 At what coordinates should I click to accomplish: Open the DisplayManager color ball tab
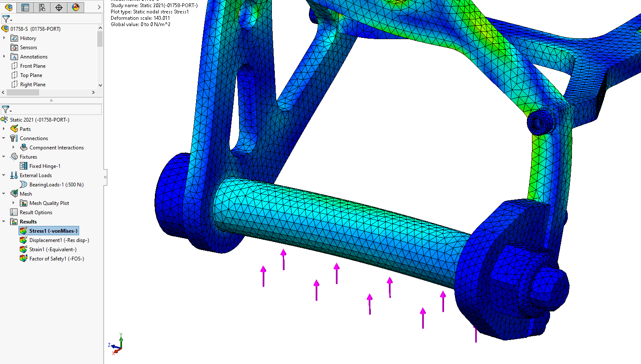(76, 7)
